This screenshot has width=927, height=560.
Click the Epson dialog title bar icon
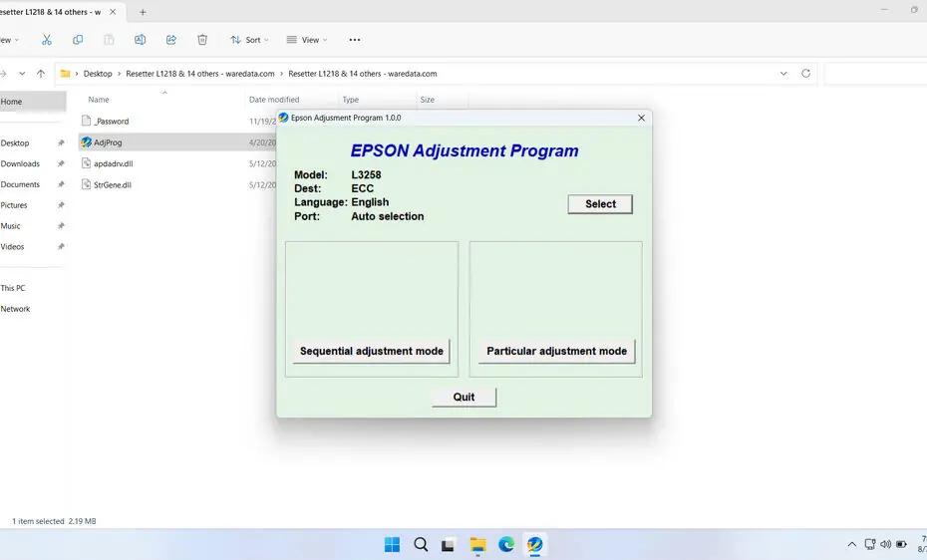tap(284, 118)
